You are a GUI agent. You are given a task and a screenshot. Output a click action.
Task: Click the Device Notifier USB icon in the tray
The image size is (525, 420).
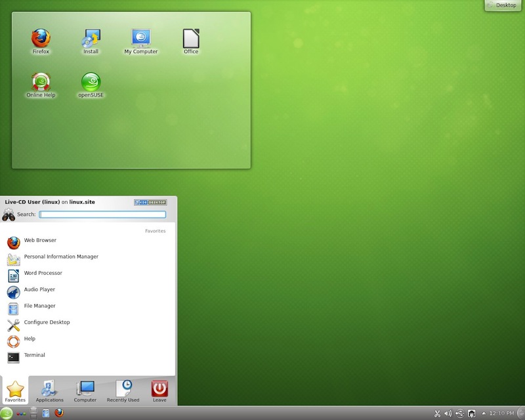coord(459,413)
